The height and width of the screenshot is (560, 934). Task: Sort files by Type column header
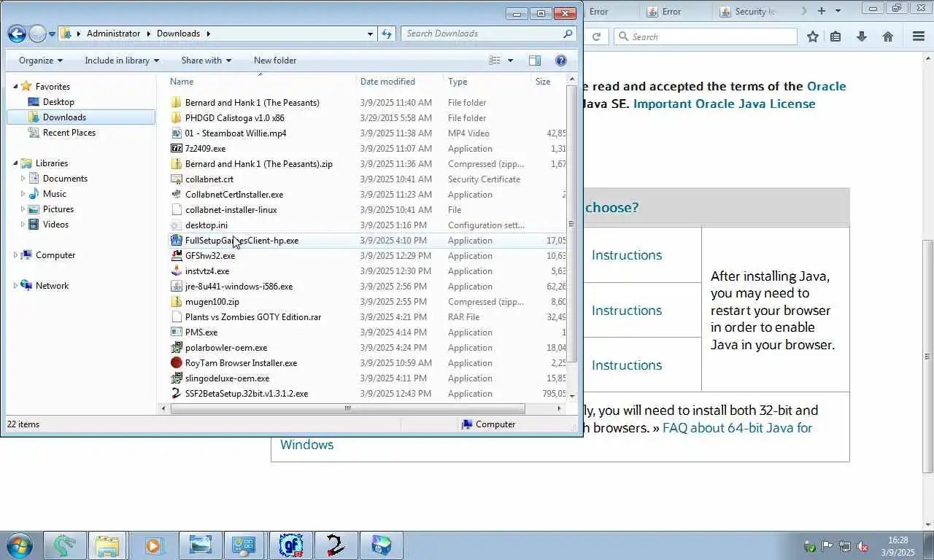click(487, 82)
